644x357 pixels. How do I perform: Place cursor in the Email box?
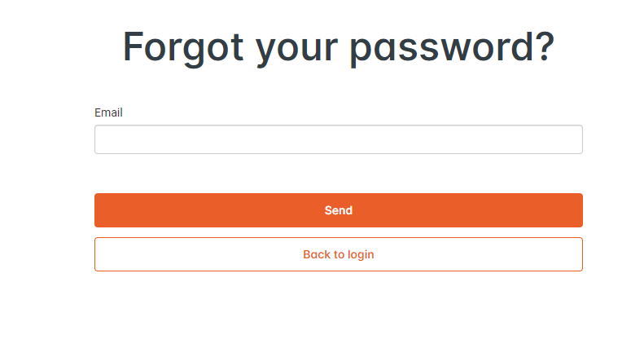click(338, 139)
